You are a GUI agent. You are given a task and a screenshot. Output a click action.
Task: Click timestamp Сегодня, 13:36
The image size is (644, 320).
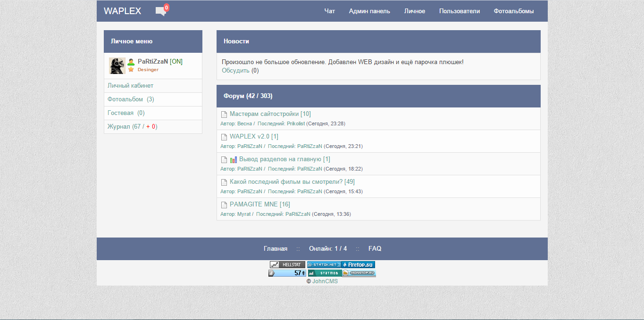point(332,214)
